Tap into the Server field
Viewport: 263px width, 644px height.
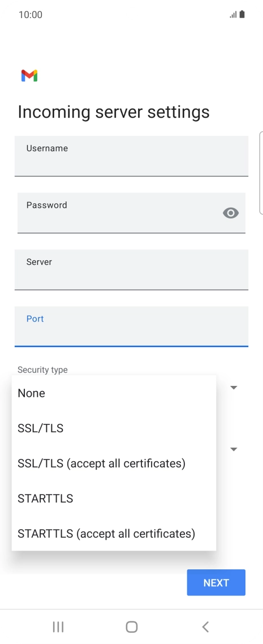[x=131, y=269]
